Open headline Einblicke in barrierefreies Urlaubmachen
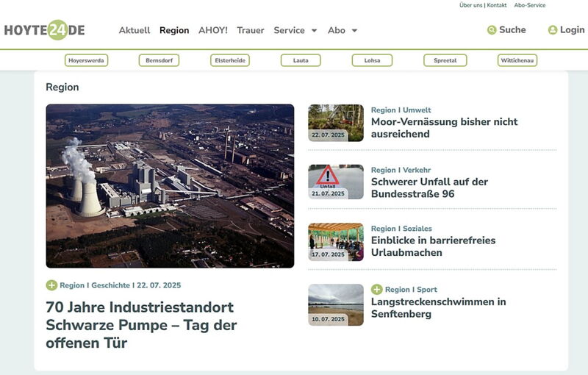The width and height of the screenshot is (588, 375). pos(433,246)
